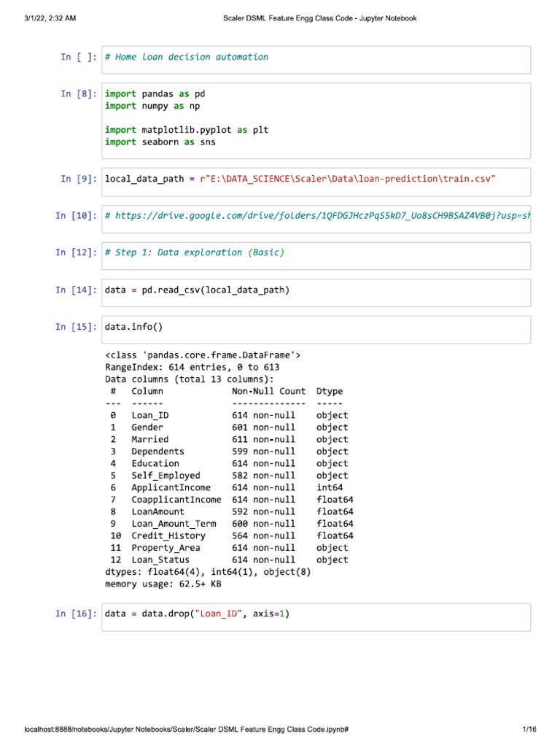Image resolution: width=560 pixels, height=747 pixels.
Task: Click the 'CoapplicantIncome' column name
Action: point(176,500)
